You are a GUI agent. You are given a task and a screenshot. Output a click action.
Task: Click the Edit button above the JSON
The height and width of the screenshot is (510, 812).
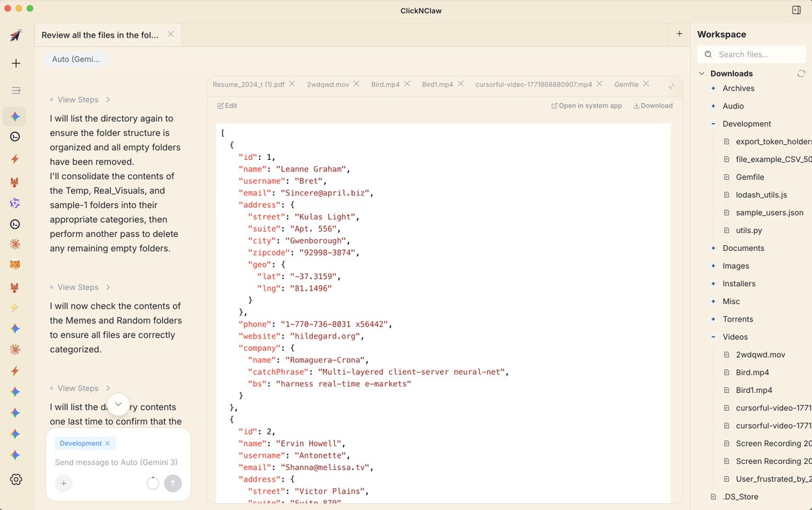(227, 106)
